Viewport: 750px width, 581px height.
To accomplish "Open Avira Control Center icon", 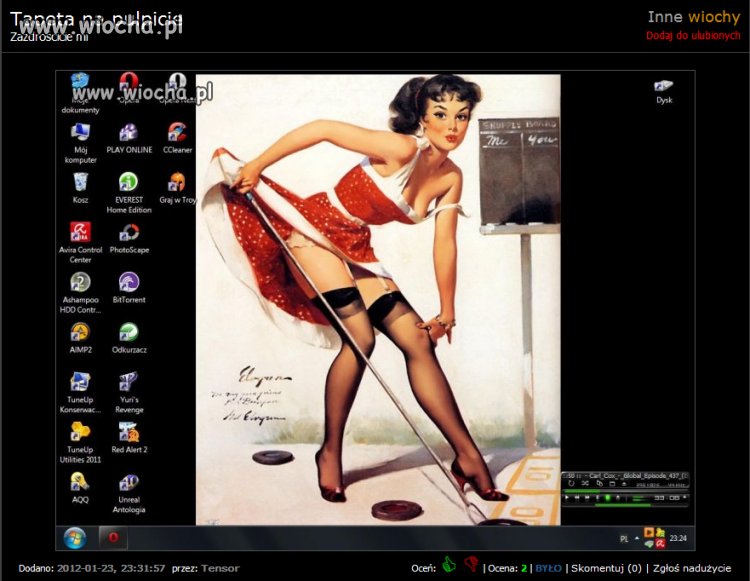I will pyautogui.click(x=80, y=243).
